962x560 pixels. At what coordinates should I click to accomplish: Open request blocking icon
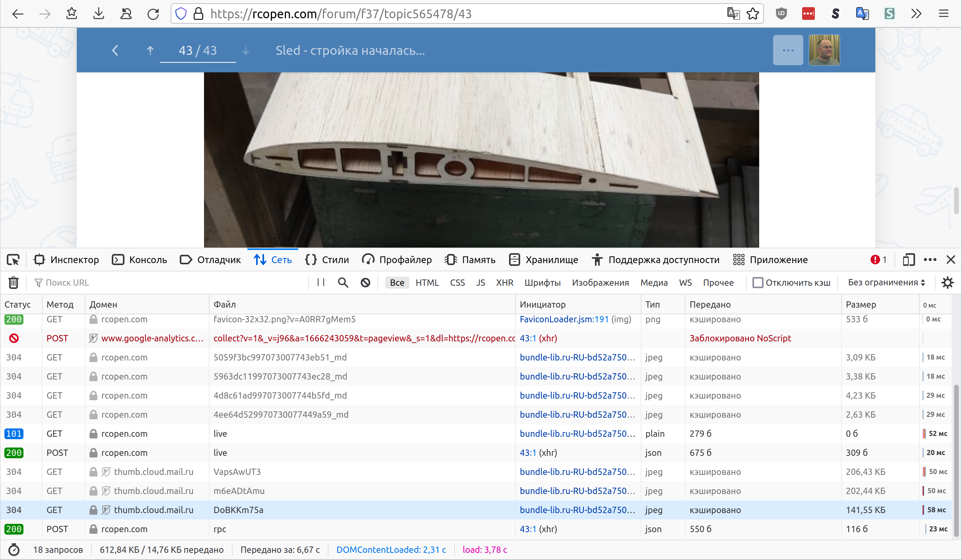coord(365,283)
